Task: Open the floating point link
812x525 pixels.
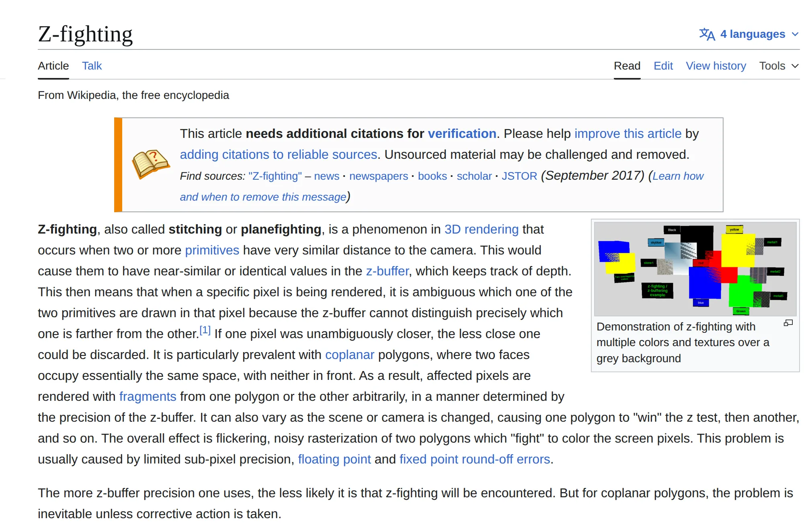Action: [x=334, y=459]
